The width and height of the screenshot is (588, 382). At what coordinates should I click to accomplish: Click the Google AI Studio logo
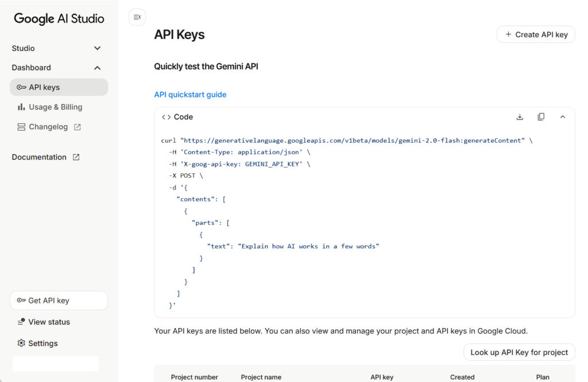[59, 18]
